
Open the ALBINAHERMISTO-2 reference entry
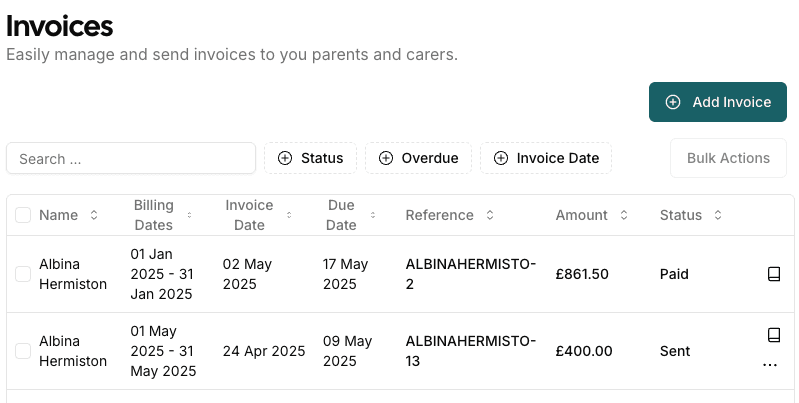471,274
